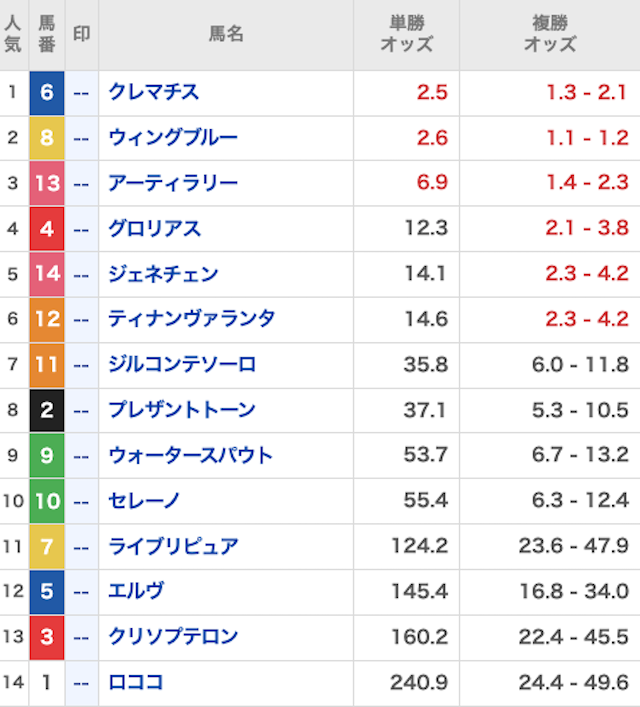Sort by 単勝オッズ column header
Image resolution: width=640 pixels, height=707 pixels.
pyautogui.click(x=406, y=34)
